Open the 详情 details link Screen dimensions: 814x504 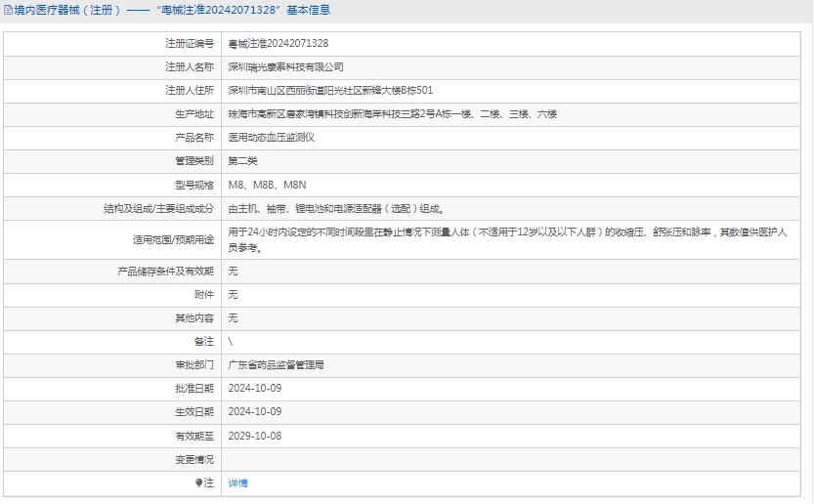(237, 483)
